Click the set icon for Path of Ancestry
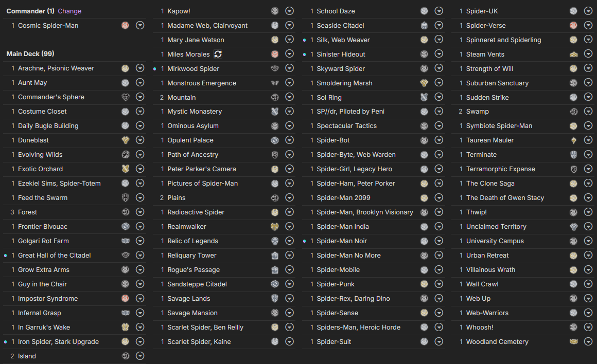The width and height of the screenshot is (597, 364). click(x=275, y=154)
